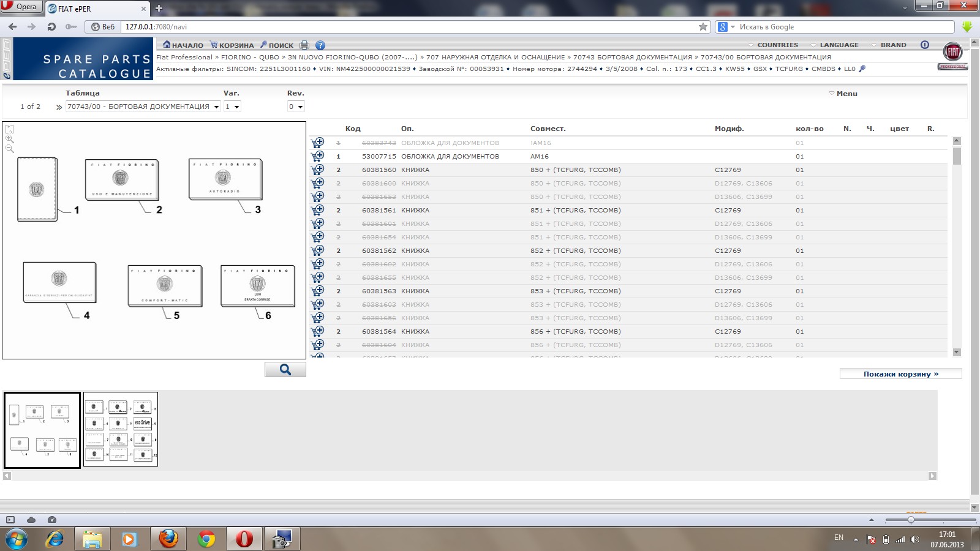
Task: Open the Таблица dropdown 70743/00
Action: 143,107
